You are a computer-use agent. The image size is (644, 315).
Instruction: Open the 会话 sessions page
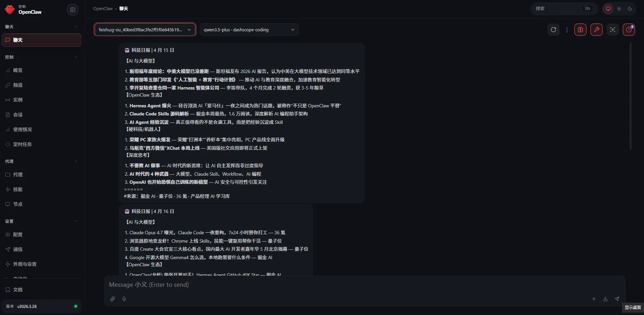click(41, 115)
